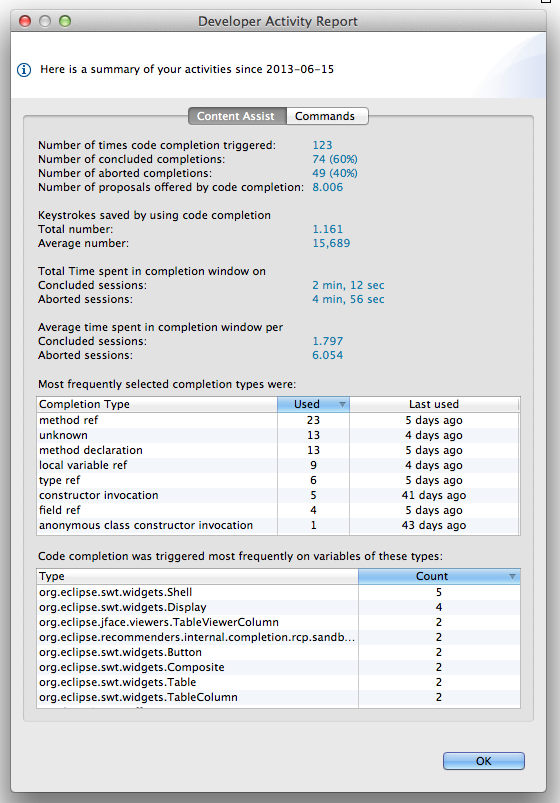Viewport: 560px width, 803px height.
Task: Select org.eclipse.swt.widgets.TableColumn row
Action: pyautogui.click(x=278, y=698)
